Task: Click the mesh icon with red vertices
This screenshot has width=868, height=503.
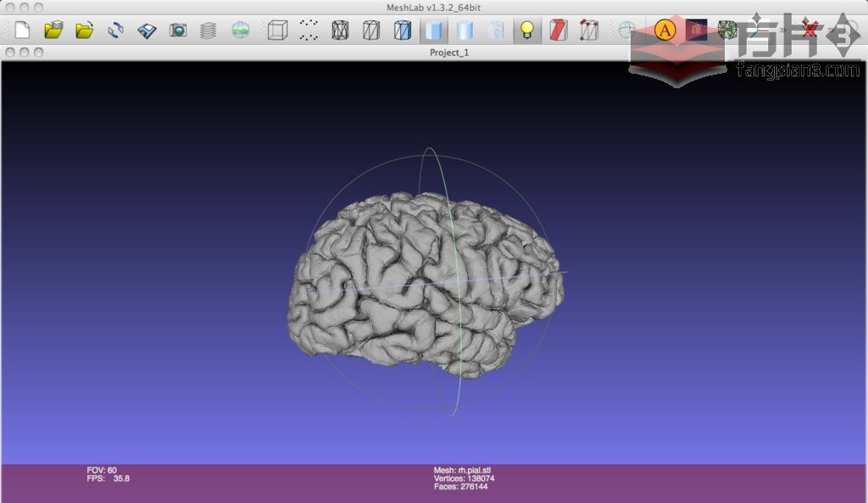Action: click(x=590, y=30)
